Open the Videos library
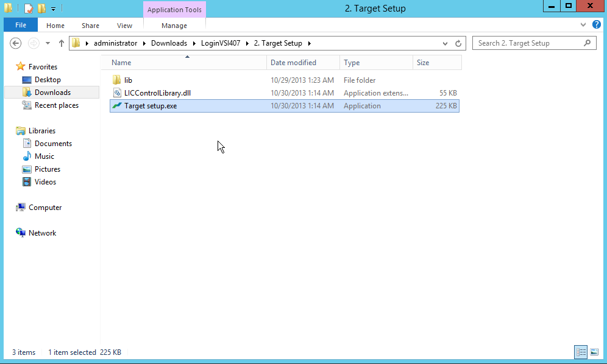Image resolution: width=607 pixels, height=364 pixels. point(45,181)
